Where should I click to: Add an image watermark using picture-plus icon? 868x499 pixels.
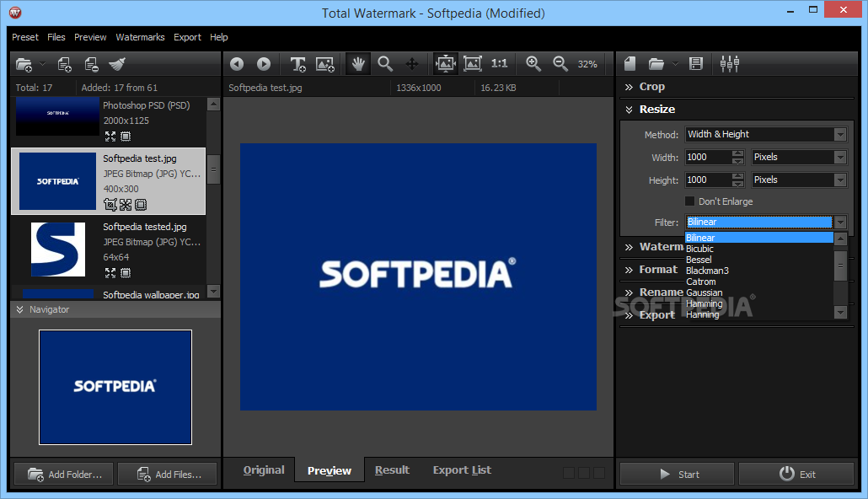pos(325,64)
